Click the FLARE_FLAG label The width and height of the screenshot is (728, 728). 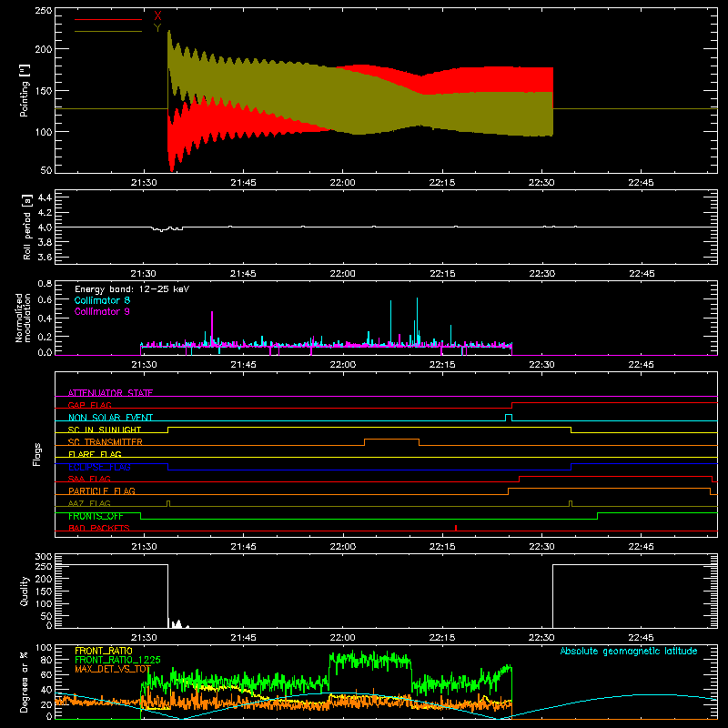tap(95, 454)
